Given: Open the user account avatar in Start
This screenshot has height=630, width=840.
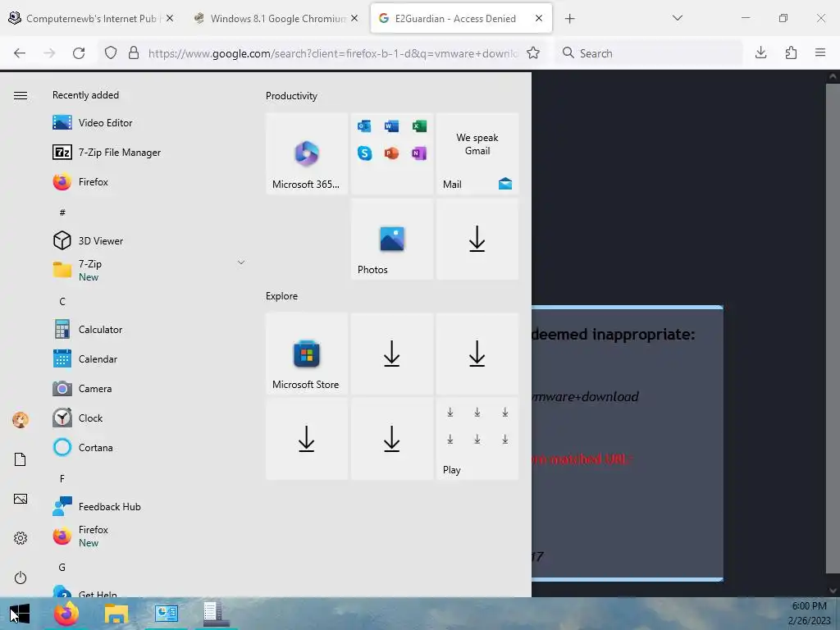Looking at the screenshot, I should (x=21, y=419).
